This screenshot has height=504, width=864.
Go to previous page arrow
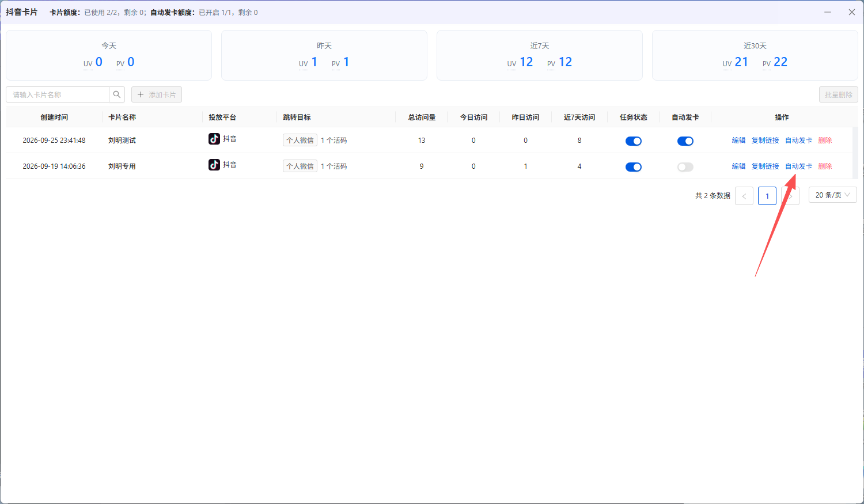tap(744, 196)
